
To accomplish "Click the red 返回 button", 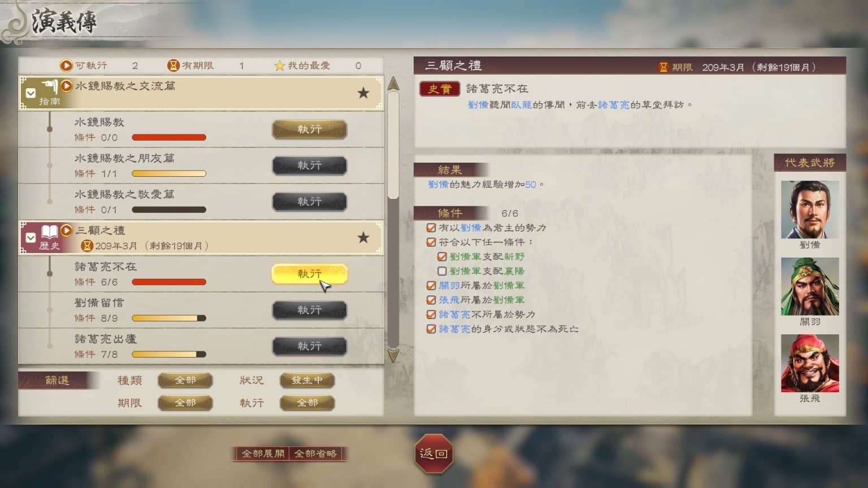I will (434, 454).
